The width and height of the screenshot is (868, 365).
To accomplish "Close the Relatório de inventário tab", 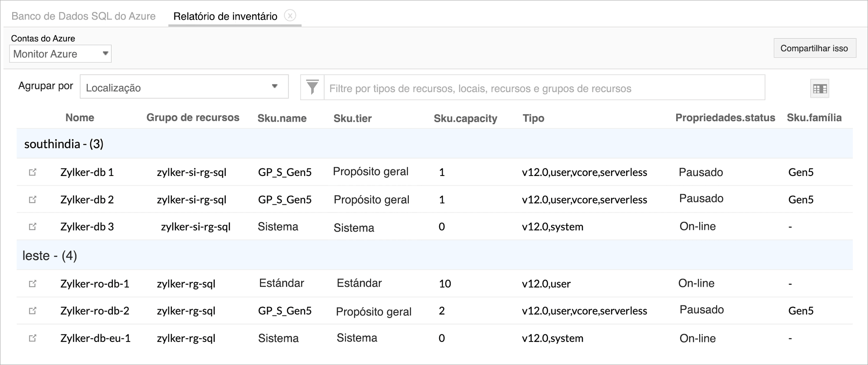I will click(x=290, y=16).
